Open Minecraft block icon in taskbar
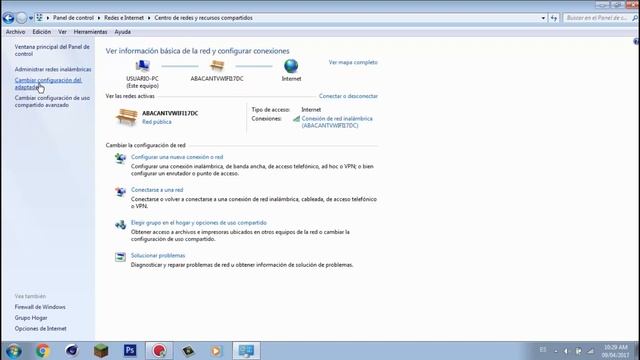The image size is (640, 360). tap(101, 351)
